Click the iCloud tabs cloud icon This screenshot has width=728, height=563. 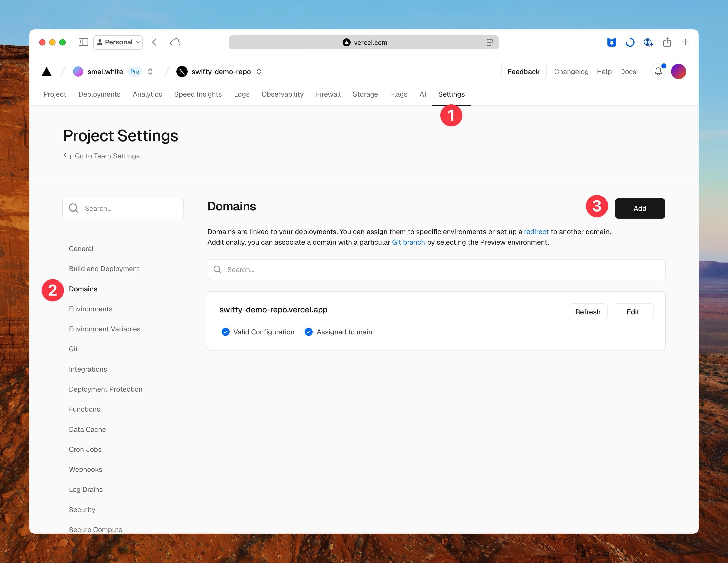(175, 42)
